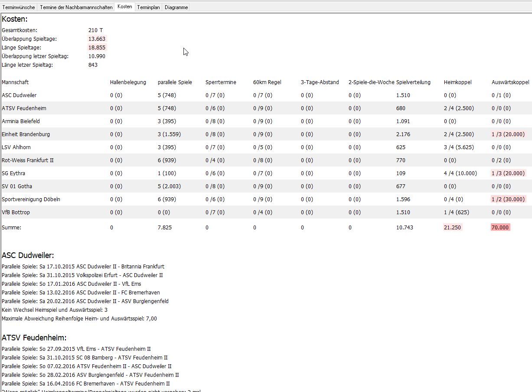Switch to the Diagramme tab
The height and width of the screenshot is (392, 532).
(x=176, y=7)
